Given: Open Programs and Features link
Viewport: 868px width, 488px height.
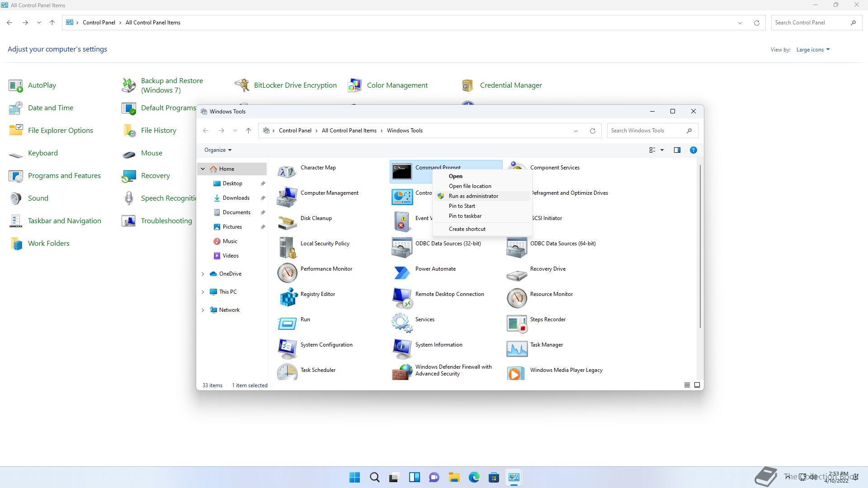Looking at the screenshot, I should pos(64,175).
